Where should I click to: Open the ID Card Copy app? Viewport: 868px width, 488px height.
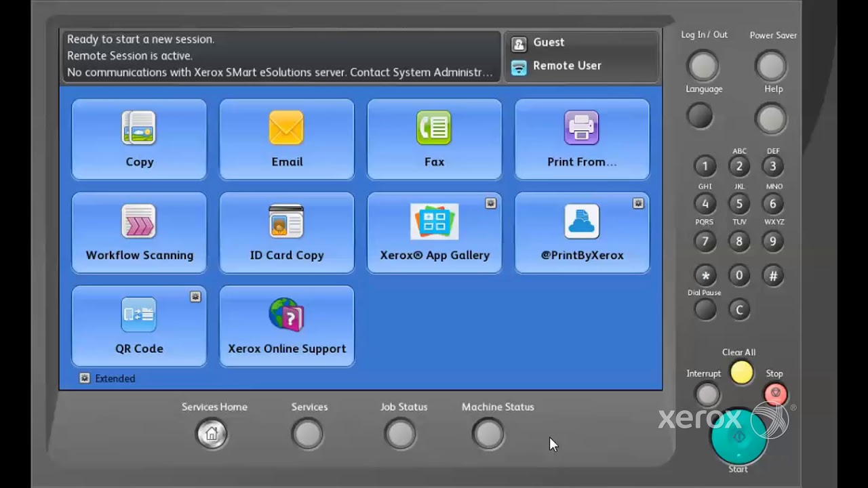coord(286,232)
